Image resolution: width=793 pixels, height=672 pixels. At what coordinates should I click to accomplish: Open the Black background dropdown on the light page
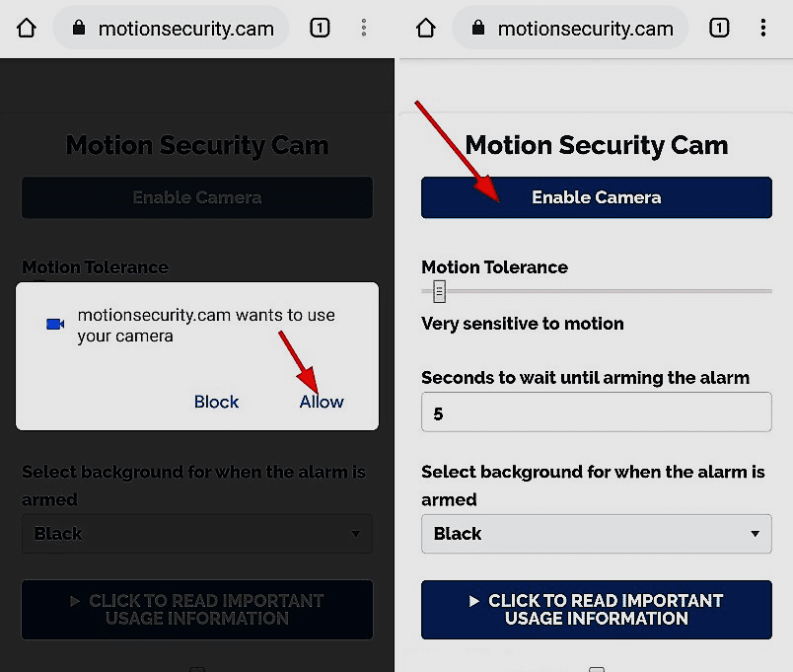(x=596, y=534)
